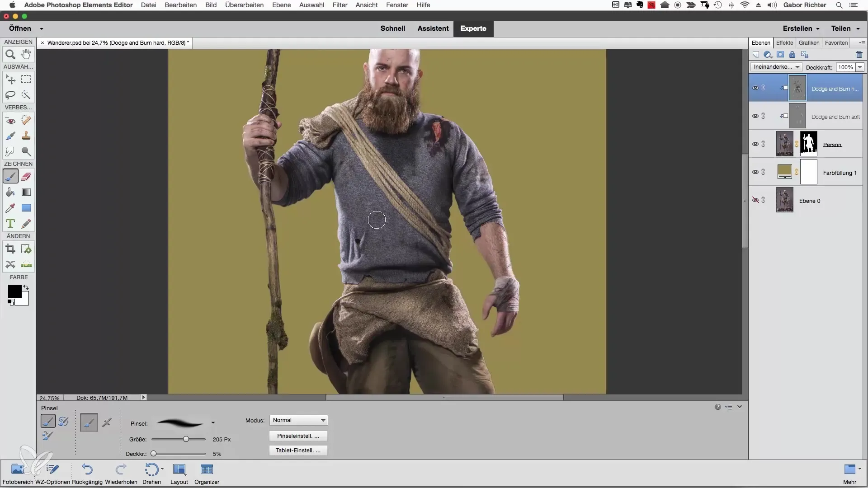The height and width of the screenshot is (488, 868).
Task: Click the Rückgängig undo icon
Action: [87, 470]
